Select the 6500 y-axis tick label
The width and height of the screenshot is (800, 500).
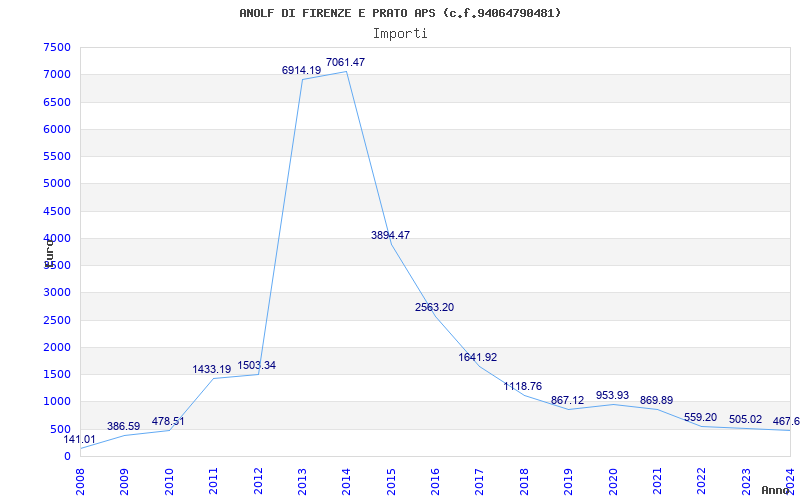pyautogui.click(x=57, y=102)
